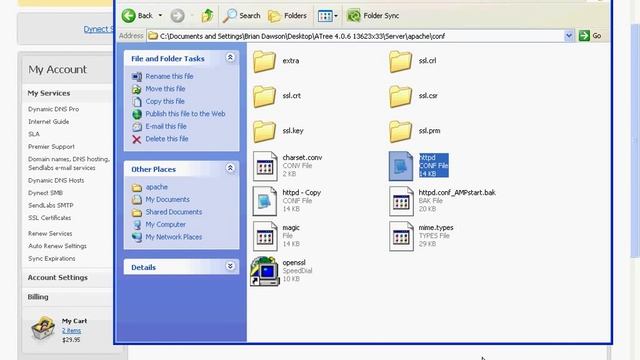Go to Shared Documents

(174, 212)
